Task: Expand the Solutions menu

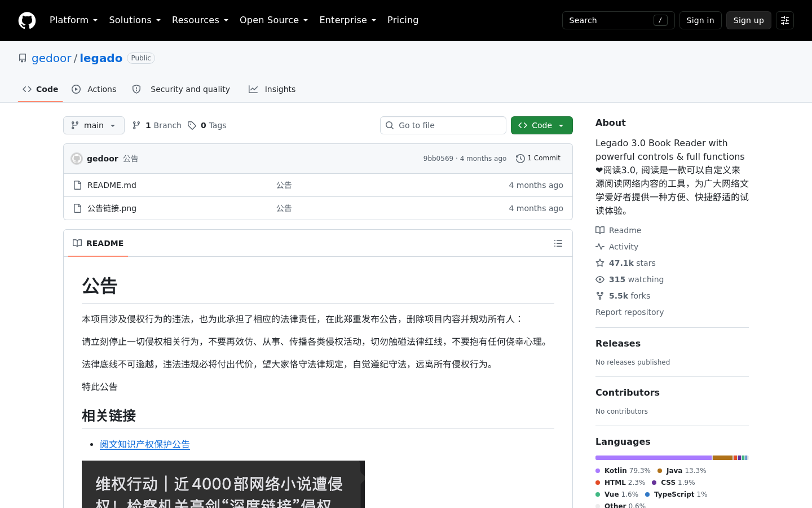Action: point(135,20)
